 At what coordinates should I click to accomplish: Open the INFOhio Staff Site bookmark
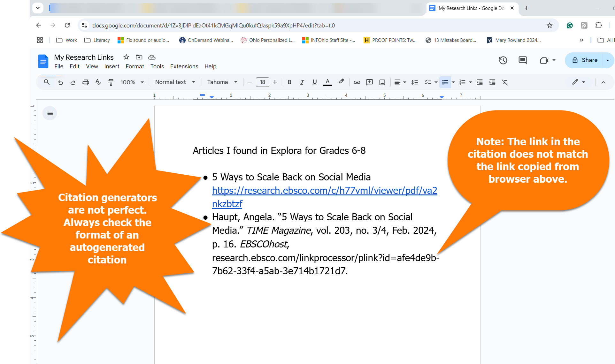point(329,40)
